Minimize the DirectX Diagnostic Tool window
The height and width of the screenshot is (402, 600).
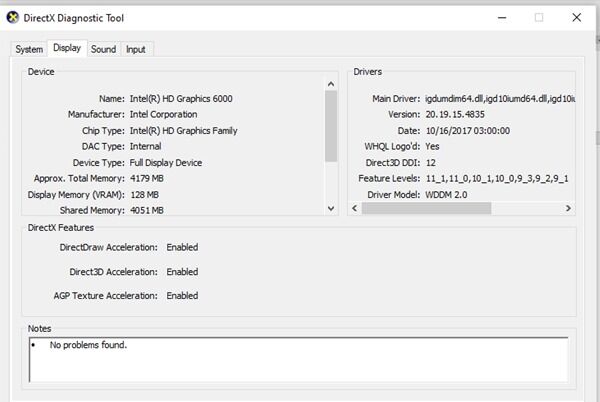(502, 18)
